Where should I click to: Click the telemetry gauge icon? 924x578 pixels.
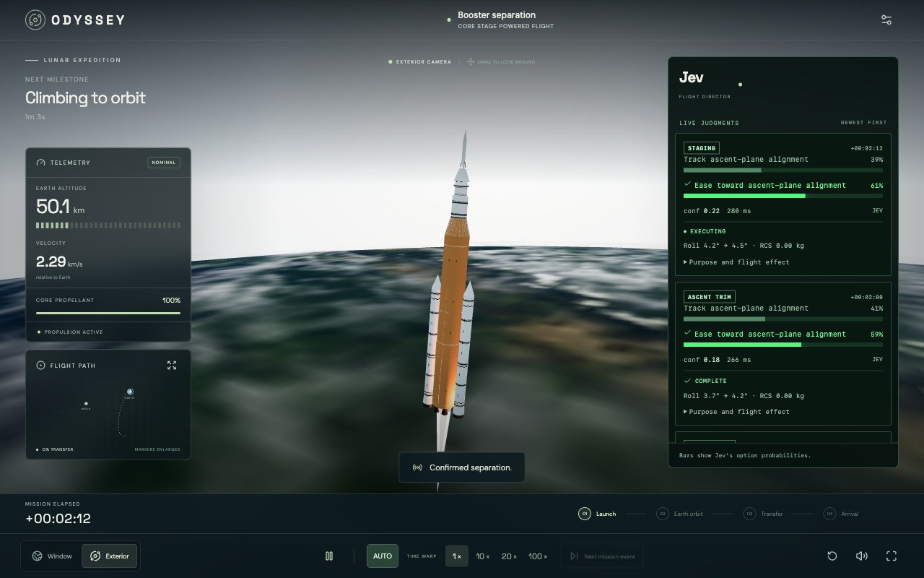click(x=40, y=163)
